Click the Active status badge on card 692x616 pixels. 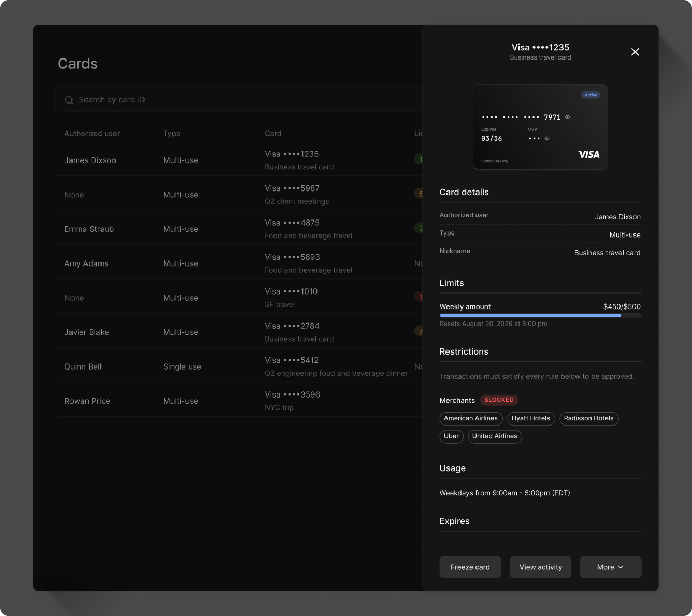(x=591, y=95)
